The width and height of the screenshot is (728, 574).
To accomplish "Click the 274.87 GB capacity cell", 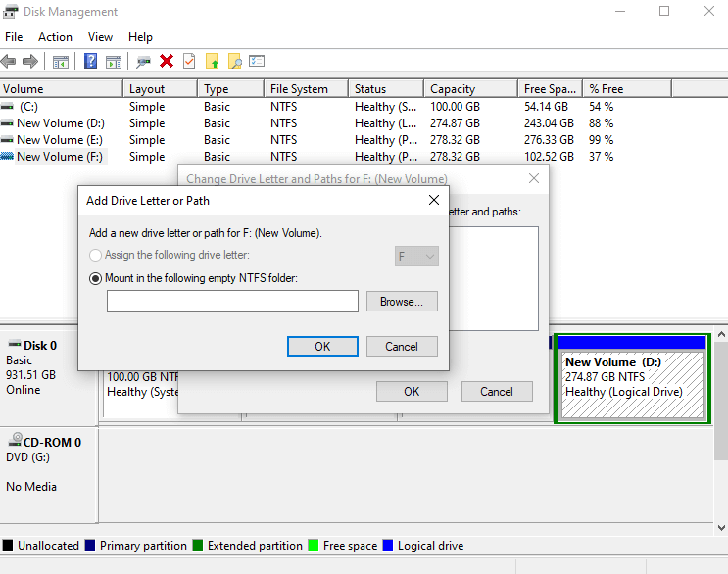I will point(455,123).
